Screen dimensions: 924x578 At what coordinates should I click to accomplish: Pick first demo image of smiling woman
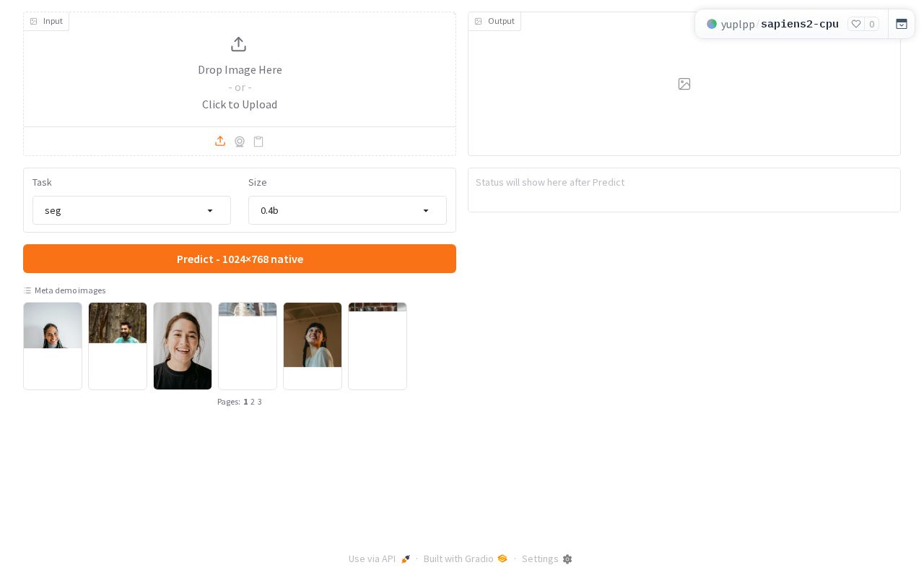coord(53,346)
